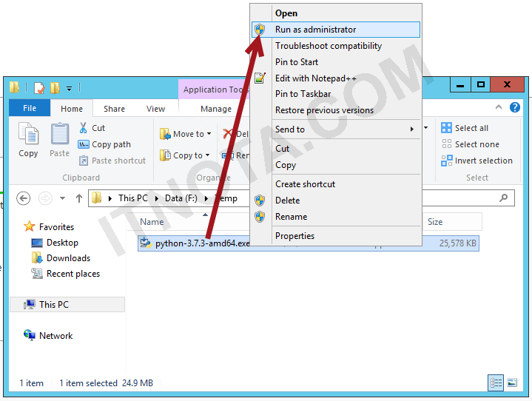The height and width of the screenshot is (401, 532).
Task: Choose Pin to Taskbar
Action: tap(336, 94)
